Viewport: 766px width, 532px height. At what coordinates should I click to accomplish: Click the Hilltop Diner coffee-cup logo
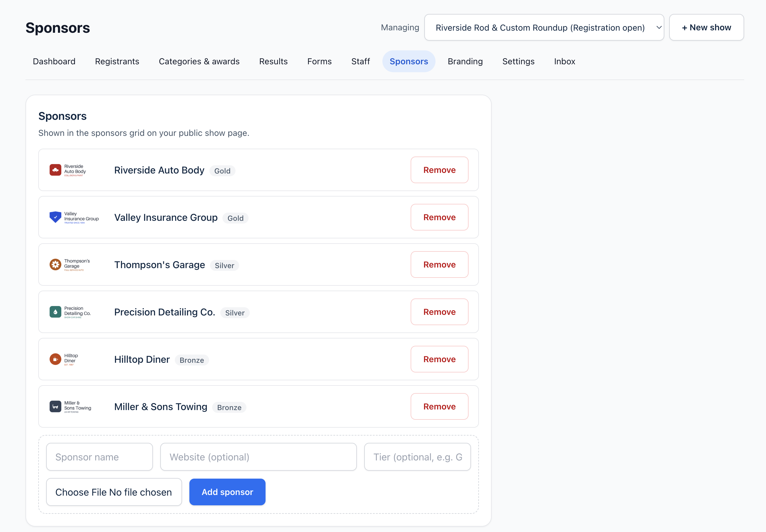(x=55, y=359)
